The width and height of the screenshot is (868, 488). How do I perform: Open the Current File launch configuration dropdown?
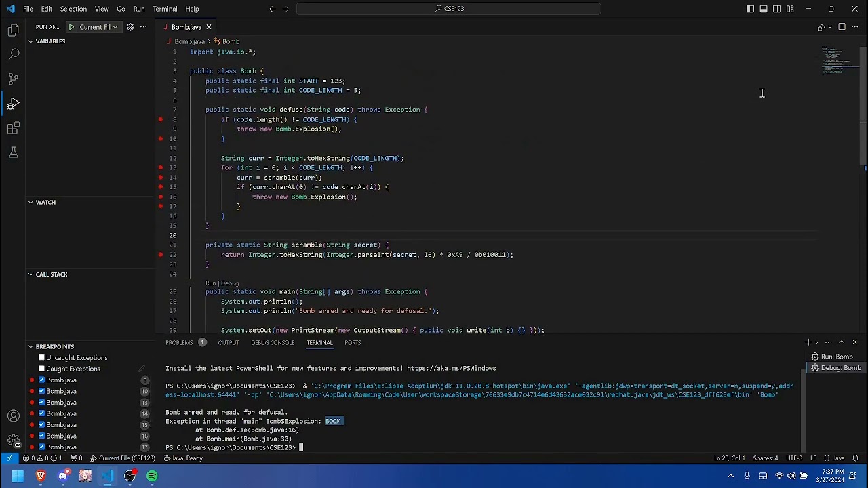(x=98, y=27)
